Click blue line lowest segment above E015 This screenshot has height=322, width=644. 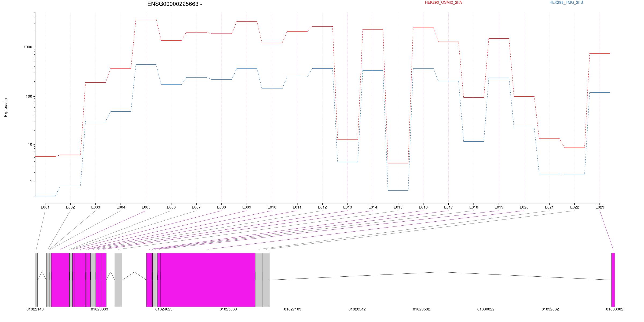point(398,191)
